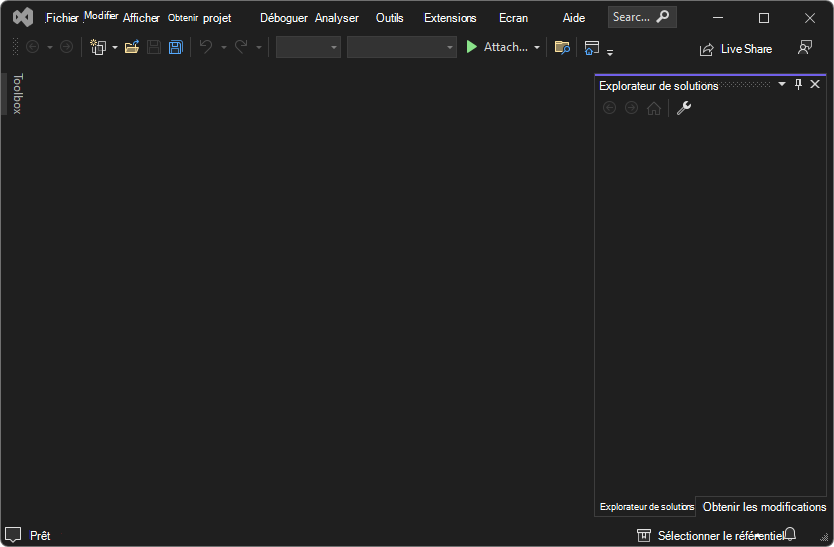Open the Analyser menu
Image resolution: width=834 pixels, height=547 pixels.
(x=337, y=18)
